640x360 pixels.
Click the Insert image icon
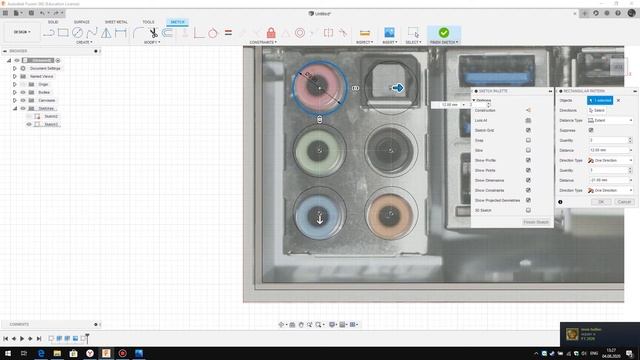point(389,33)
